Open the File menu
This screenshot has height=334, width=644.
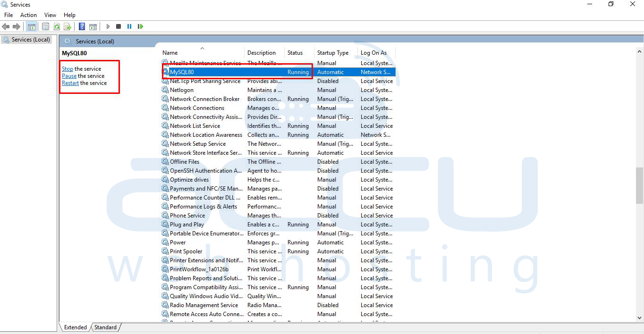click(x=8, y=15)
